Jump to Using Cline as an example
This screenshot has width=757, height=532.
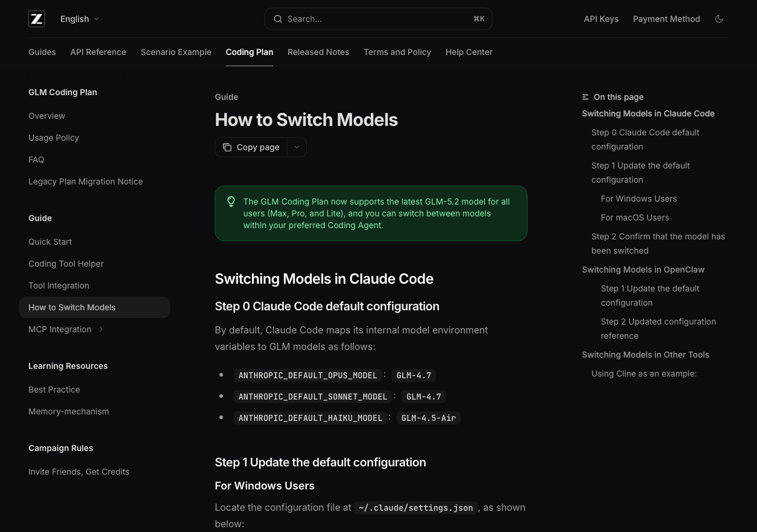click(x=644, y=374)
